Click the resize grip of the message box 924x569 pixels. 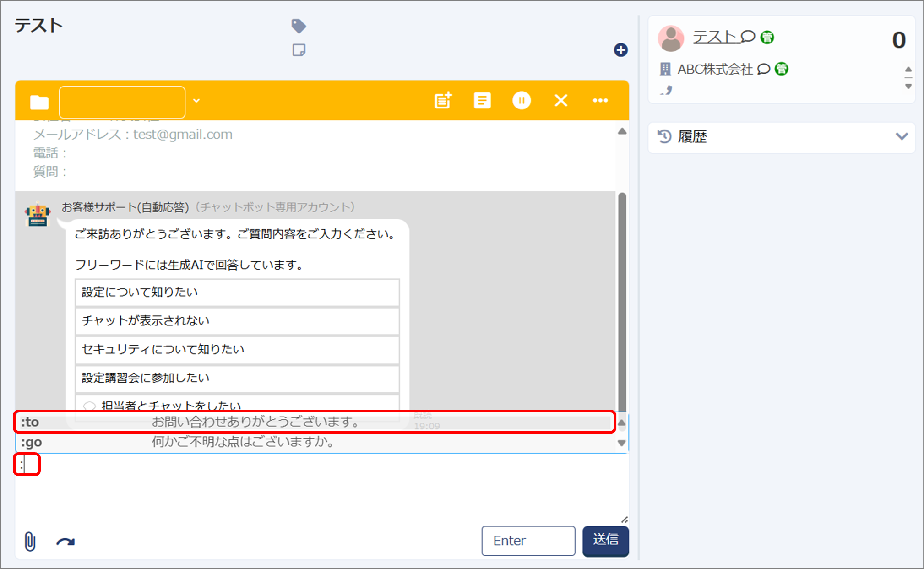click(x=625, y=520)
